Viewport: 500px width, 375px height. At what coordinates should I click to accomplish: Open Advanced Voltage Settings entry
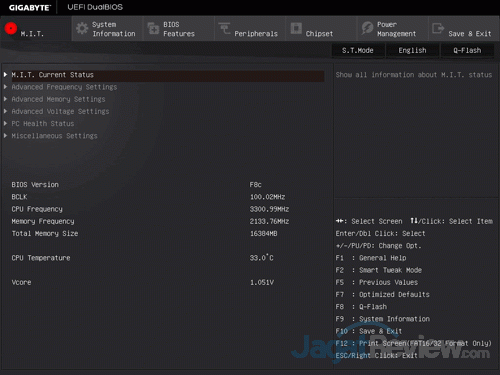pyautogui.click(x=60, y=112)
